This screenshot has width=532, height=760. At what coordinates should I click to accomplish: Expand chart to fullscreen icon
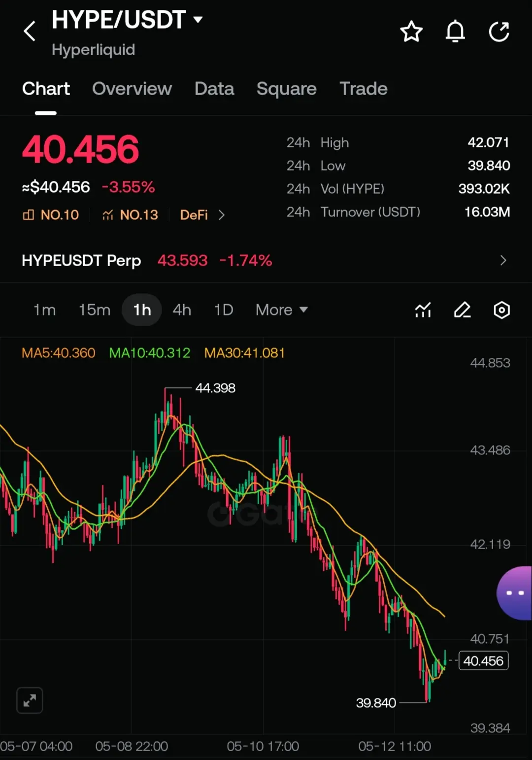click(x=30, y=700)
